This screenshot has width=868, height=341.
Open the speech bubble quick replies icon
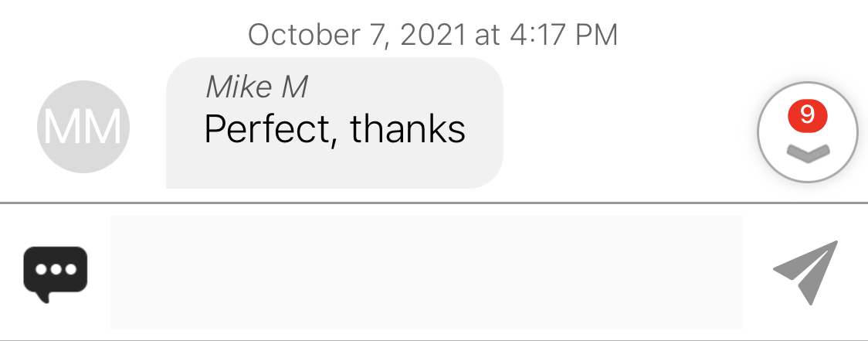click(x=56, y=274)
